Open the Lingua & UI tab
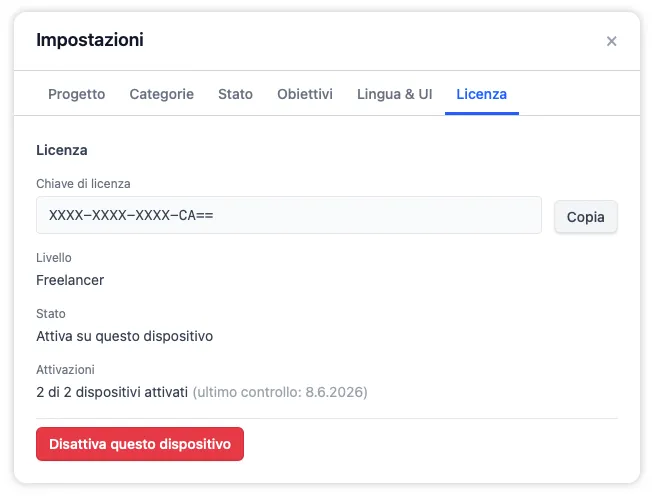 point(394,94)
